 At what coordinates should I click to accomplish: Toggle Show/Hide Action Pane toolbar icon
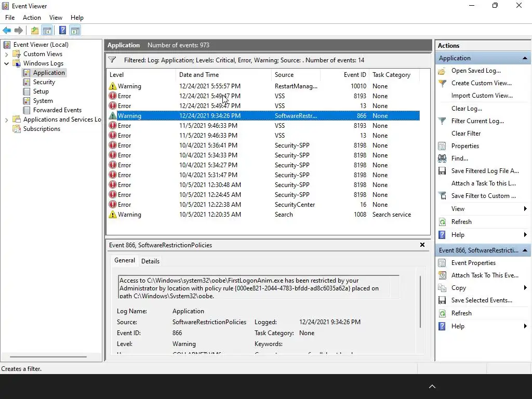[75, 31]
